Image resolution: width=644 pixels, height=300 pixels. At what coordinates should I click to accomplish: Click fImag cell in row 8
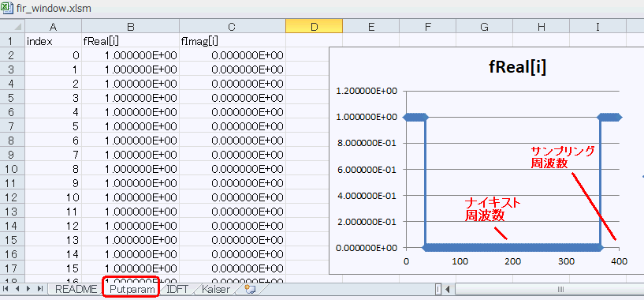(233, 141)
